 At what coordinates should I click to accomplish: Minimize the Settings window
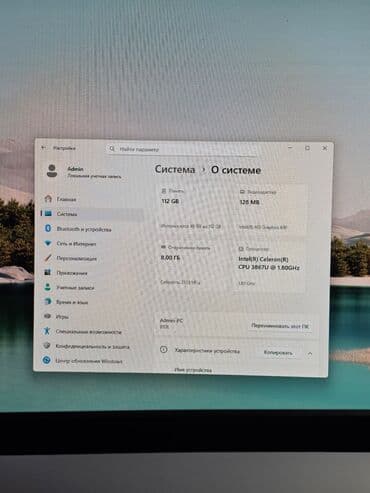point(290,147)
